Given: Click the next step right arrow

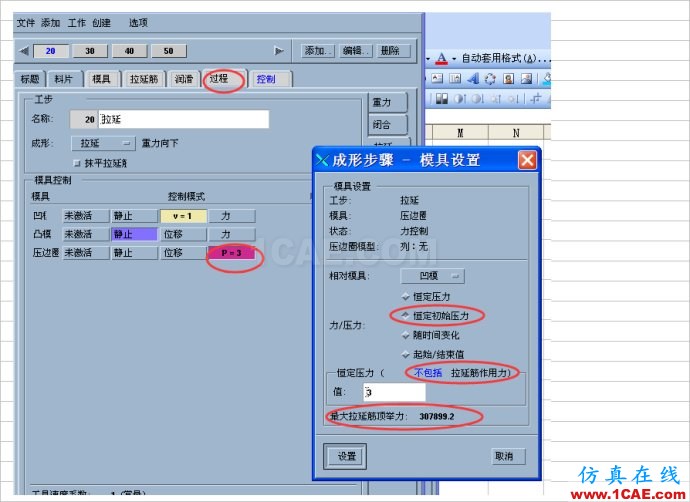Looking at the screenshot, I should [279, 51].
